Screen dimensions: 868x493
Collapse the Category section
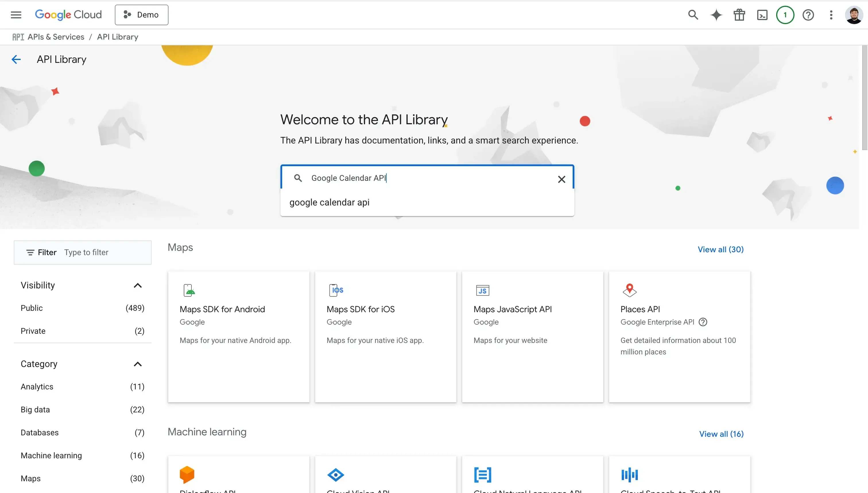coord(137,364)
